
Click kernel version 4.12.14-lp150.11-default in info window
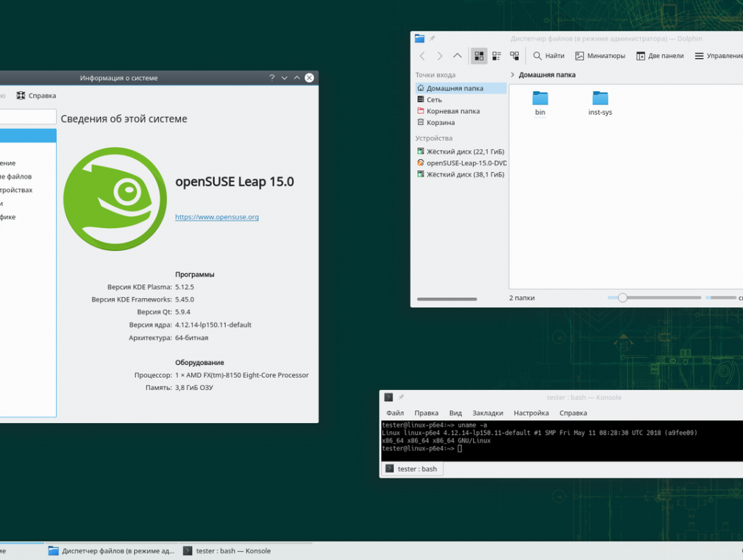213,325
